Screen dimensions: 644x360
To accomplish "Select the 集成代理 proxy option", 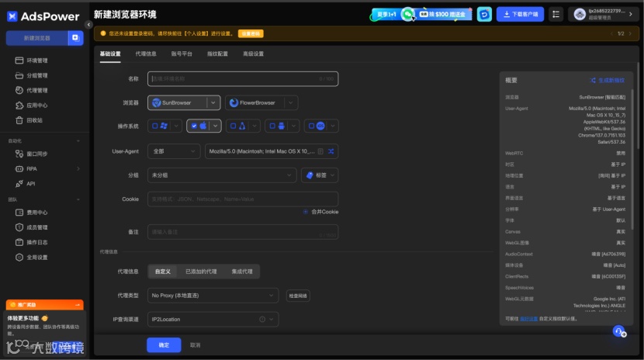I will coord(242,272).
